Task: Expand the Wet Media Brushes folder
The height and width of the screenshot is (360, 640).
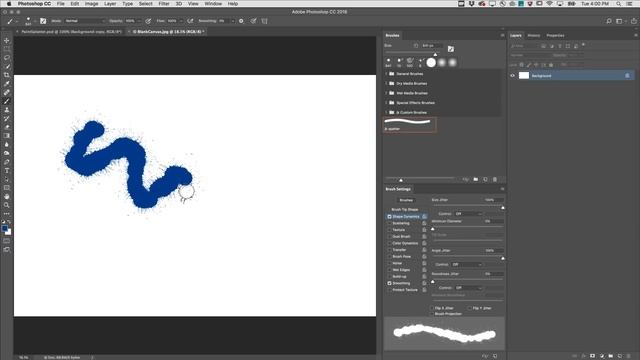Action: coord(386,93)
